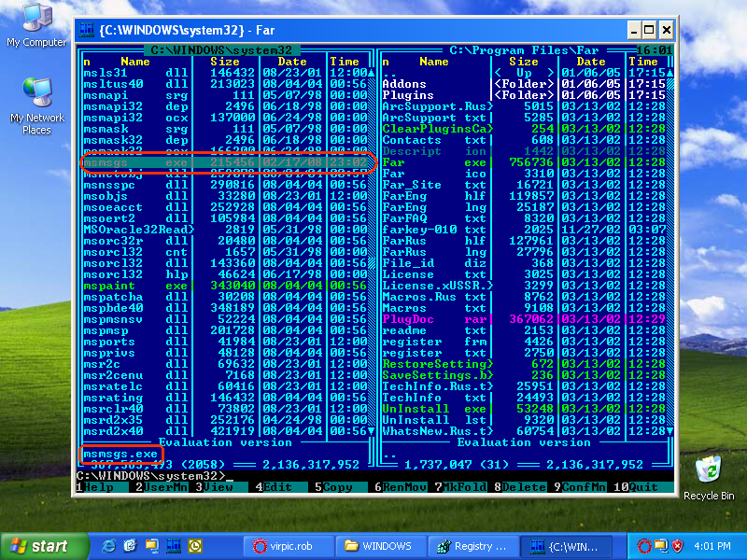The height and width of the screenshot is (560, 747).
Task: Select UnInstall lst file row
Action: 524,420
